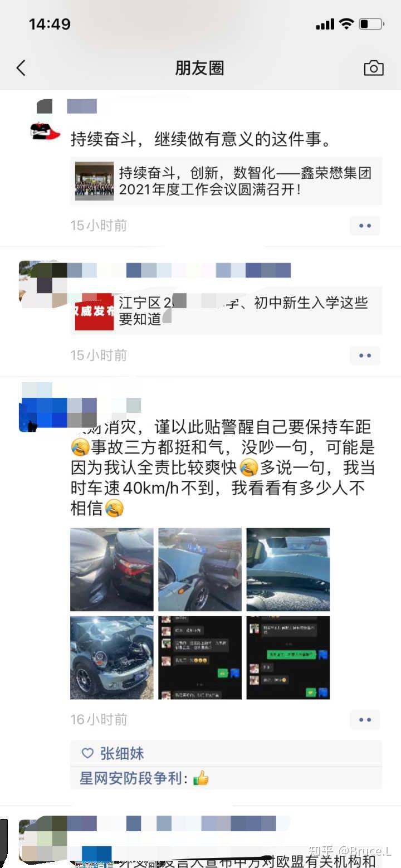Image resolution: width=401 pixels, height=868 pixels.
Task: View second photo of blue car collision
Action: coord(200,569)
